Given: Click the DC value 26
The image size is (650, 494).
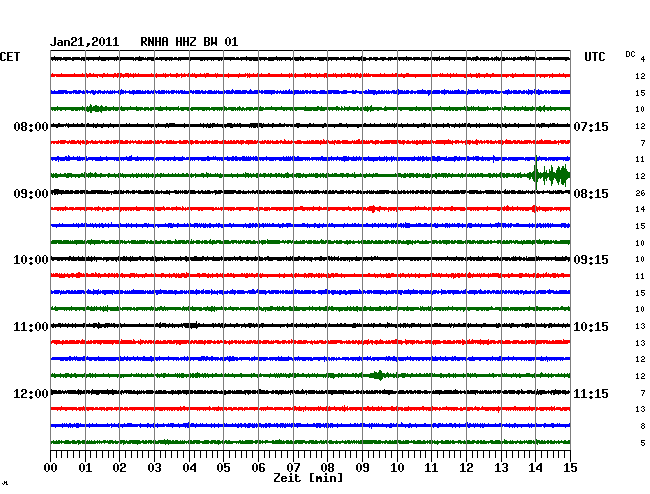Looking at the screenshot, I should coord(640,193).
